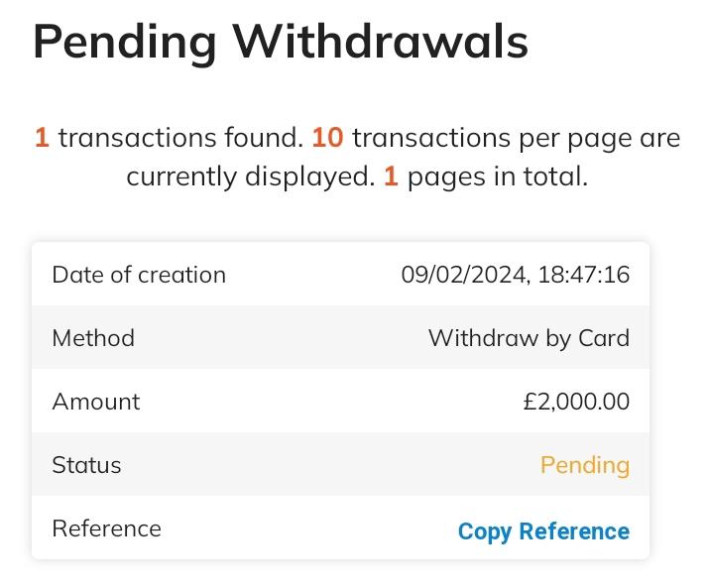Click the 'currently displayed.' text
708x588 pixels.
click(250, 177)
